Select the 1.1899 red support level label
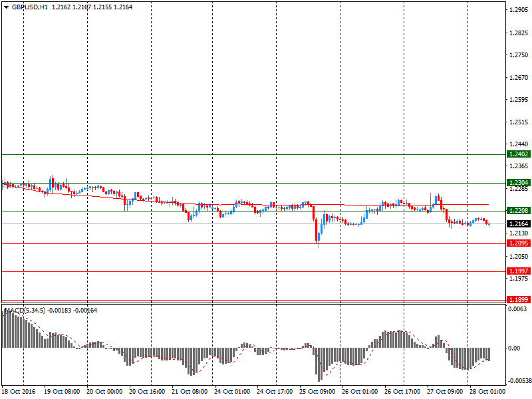Image resolution: width=532 pixels, height=399 pixels. pyautogui.click(x=518, y=300)
